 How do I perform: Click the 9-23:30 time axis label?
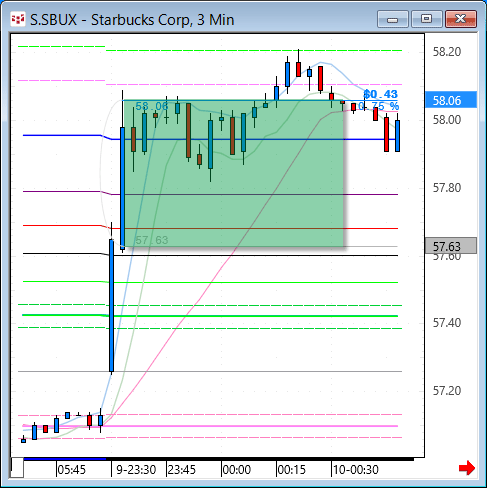136,470
